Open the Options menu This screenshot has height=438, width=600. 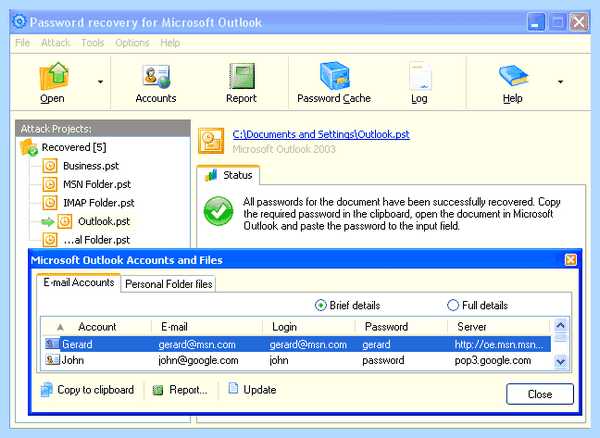[x=132, y=43]
